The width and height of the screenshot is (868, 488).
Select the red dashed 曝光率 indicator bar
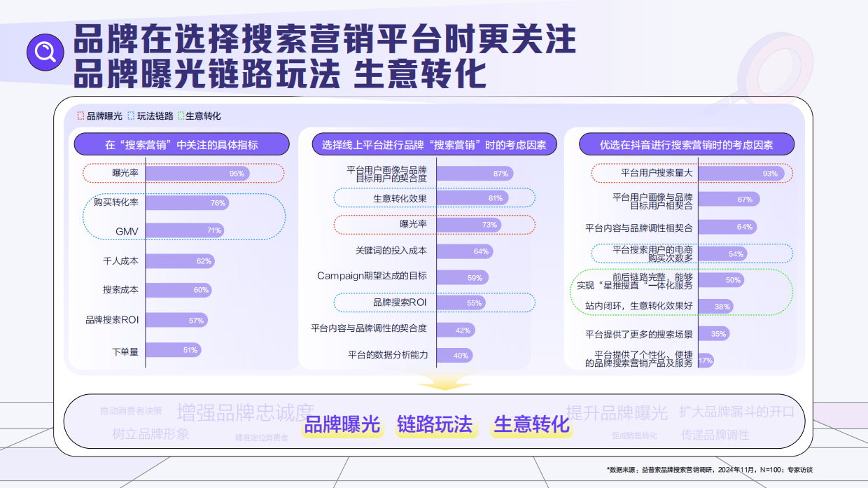tap(182, 172)
